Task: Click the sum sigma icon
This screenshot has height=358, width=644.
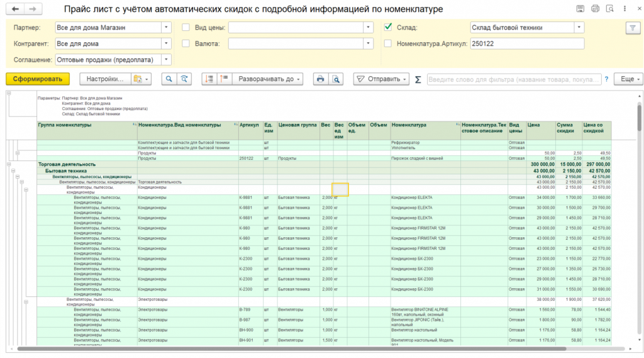Action: tap(418, 79)
